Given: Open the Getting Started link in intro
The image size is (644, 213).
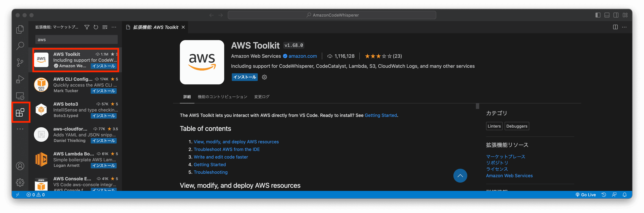Looking at the screenshot, I should coord(381,115).
